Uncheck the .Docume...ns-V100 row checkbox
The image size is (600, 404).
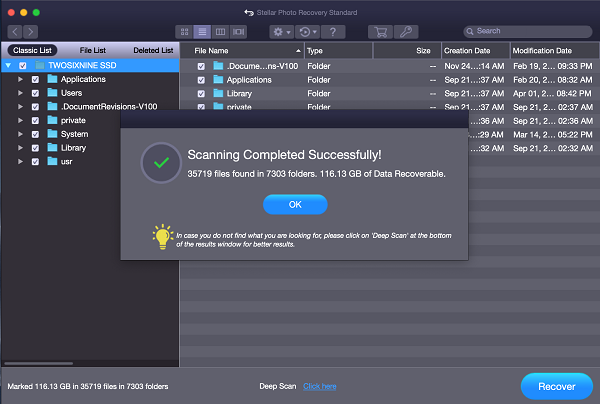coord(201,67)
